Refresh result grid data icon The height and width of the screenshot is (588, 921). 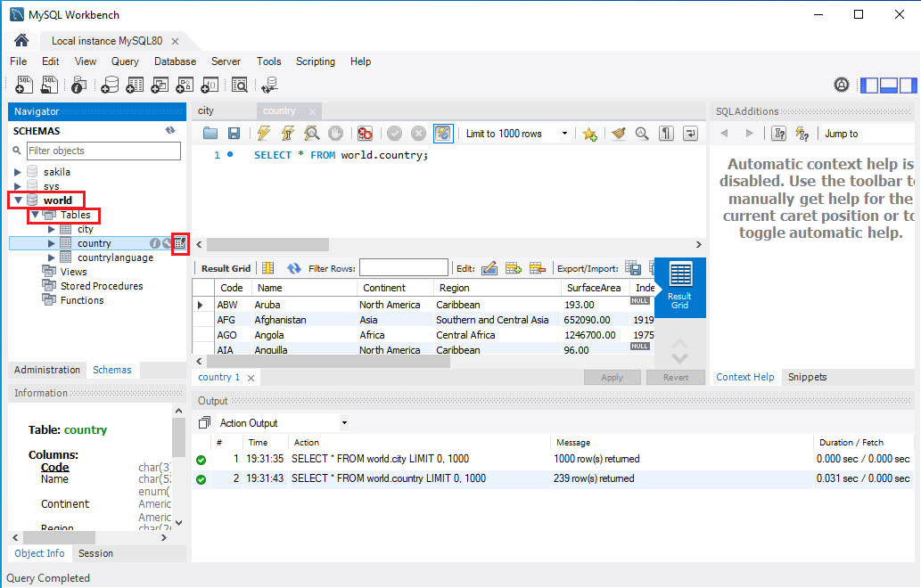(x=293, y=268)
